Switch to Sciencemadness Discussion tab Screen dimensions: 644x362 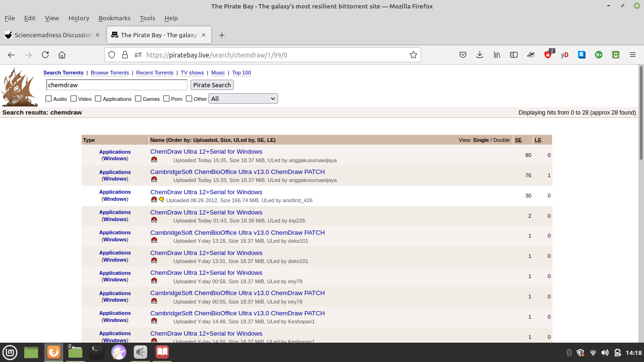pos(52,35)
